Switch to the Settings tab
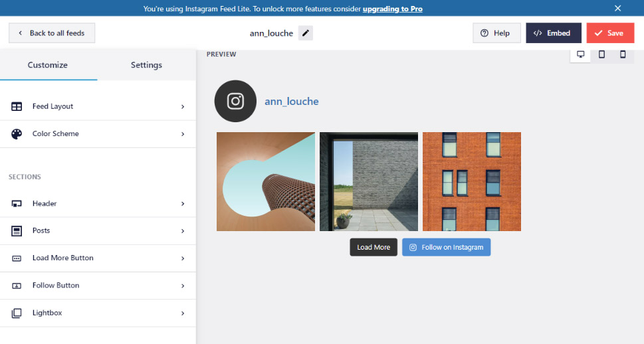 tap(146, 65)
